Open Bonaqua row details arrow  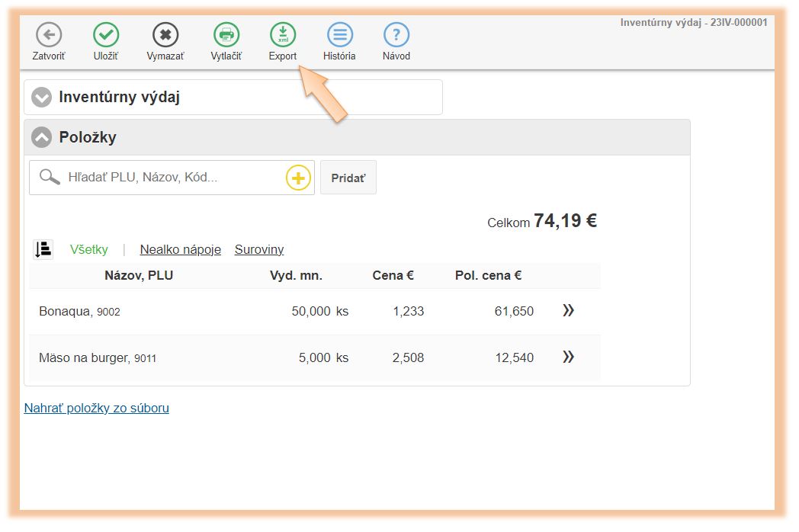click(x=568, y=311)
